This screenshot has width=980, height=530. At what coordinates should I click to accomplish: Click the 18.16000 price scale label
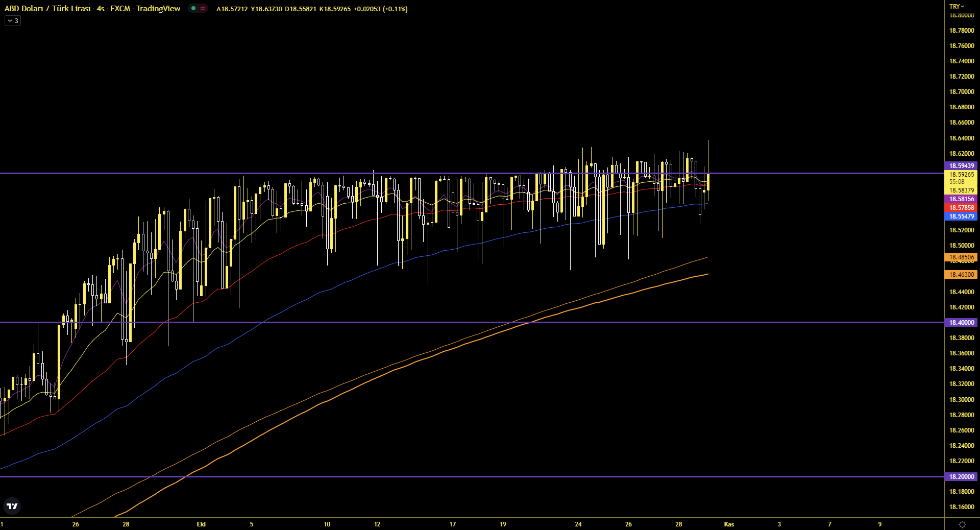point(962,507)
